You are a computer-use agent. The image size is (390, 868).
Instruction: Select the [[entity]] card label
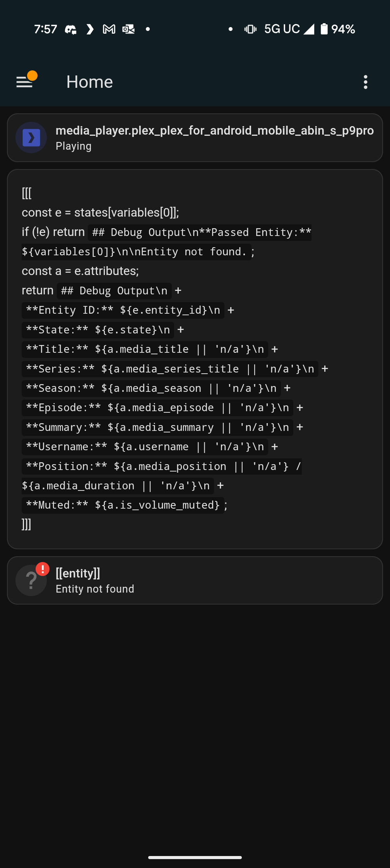pyautogui.click(x=78, y=573)
